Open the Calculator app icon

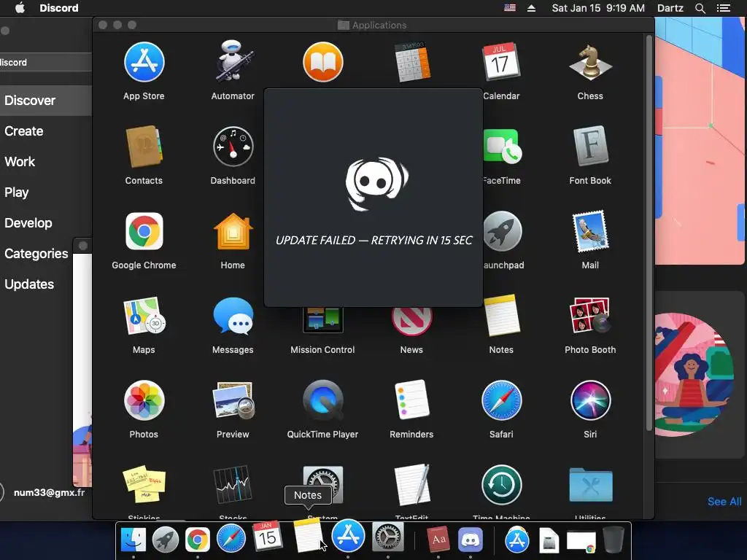tap(412, 62)
